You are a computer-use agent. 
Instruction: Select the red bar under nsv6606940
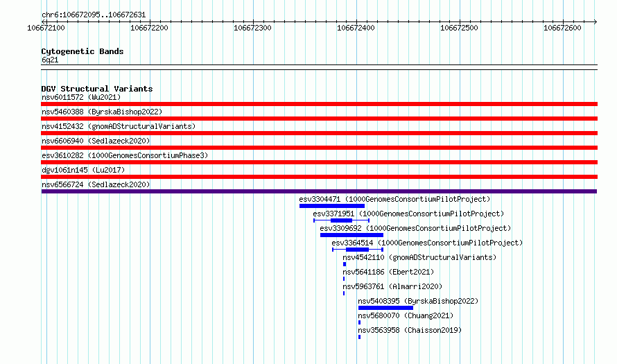click(x=319, y=148)
